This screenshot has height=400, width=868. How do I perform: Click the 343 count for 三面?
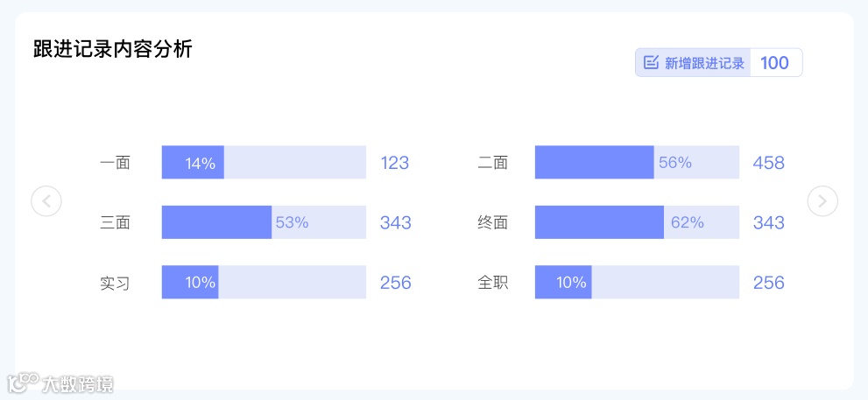coord(395,222)
